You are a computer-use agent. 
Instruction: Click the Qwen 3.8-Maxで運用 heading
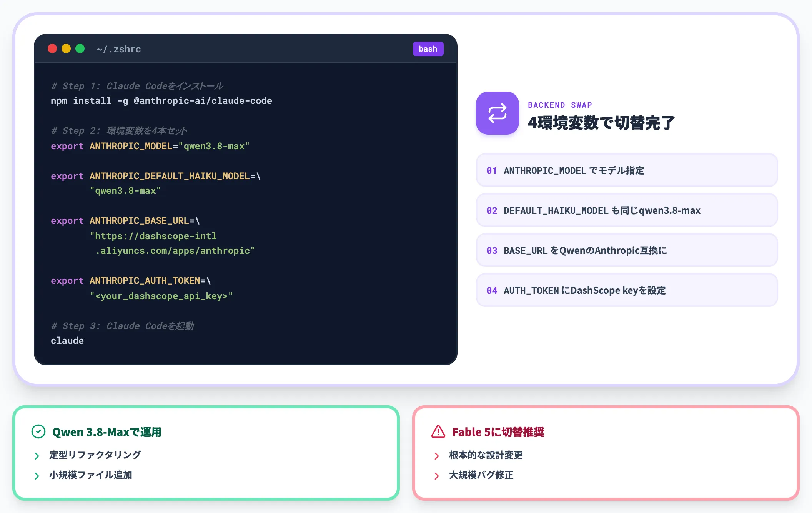point(107,432)
